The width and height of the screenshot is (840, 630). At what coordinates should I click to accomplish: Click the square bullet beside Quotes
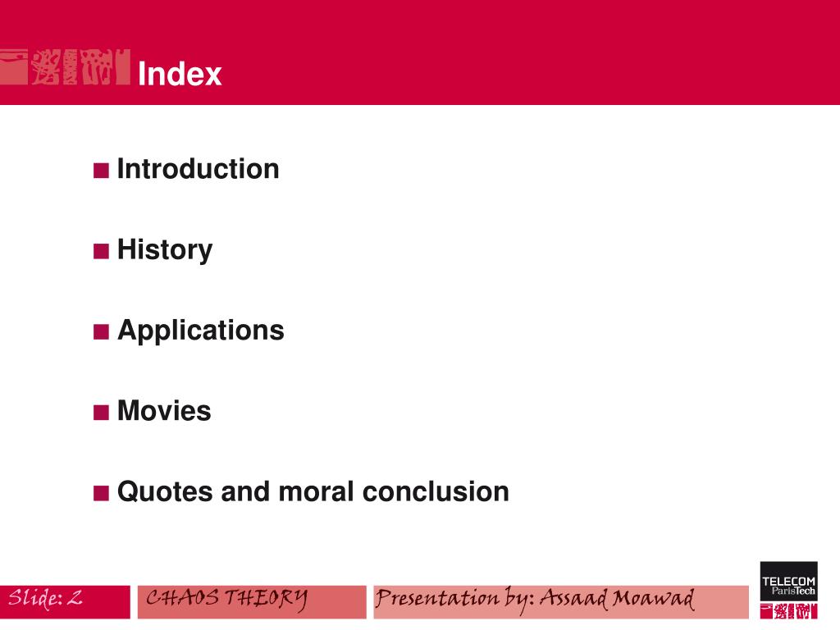tap(101, 493)
